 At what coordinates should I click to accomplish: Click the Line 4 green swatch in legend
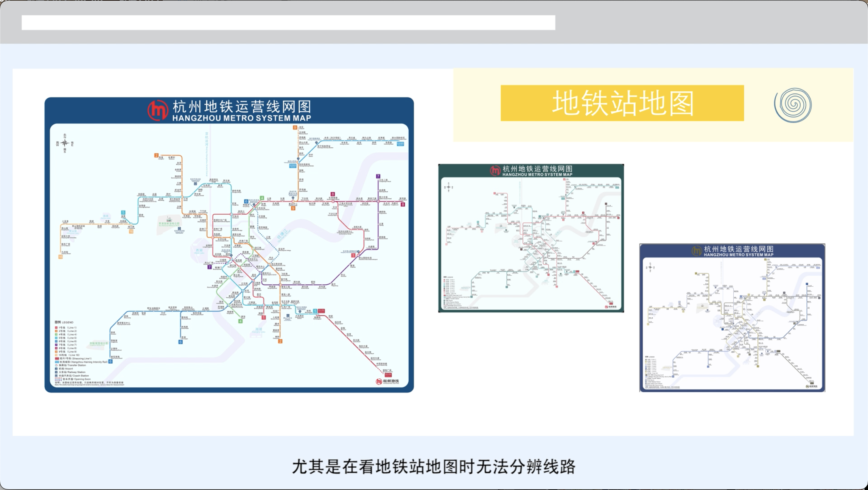point(56,334)
